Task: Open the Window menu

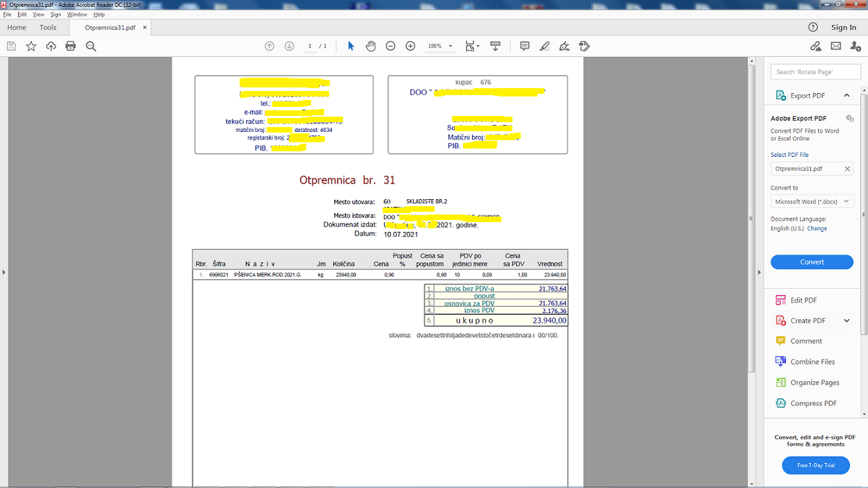Action: click(x=77, y=15)
